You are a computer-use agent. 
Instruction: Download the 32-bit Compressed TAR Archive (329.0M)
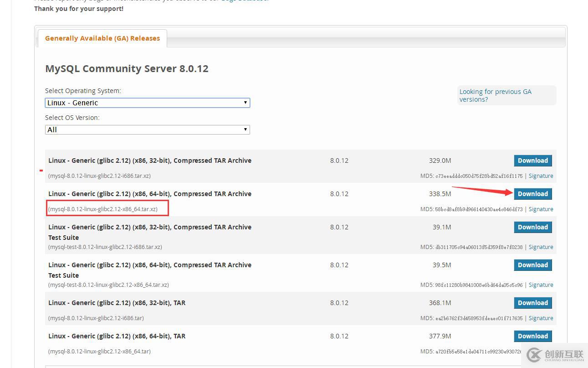[x=532, y=161]
